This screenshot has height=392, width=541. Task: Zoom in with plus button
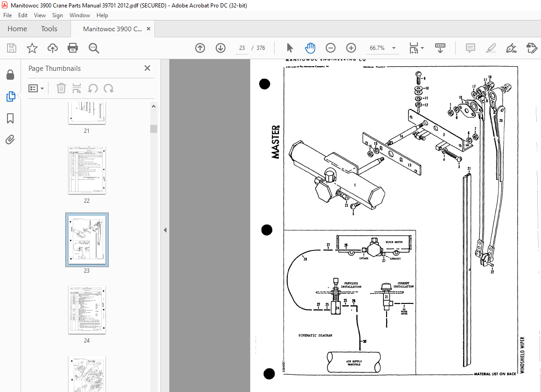[351, 48]
